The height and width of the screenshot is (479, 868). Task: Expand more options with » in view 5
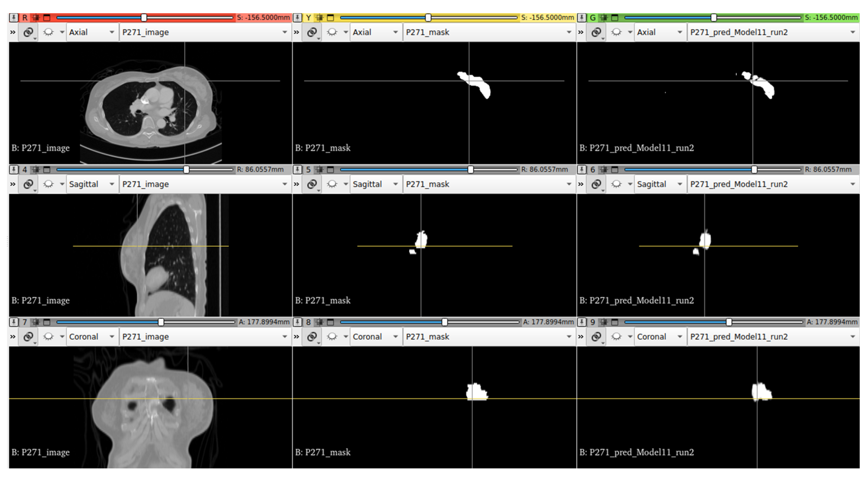[x=296, y=184]
